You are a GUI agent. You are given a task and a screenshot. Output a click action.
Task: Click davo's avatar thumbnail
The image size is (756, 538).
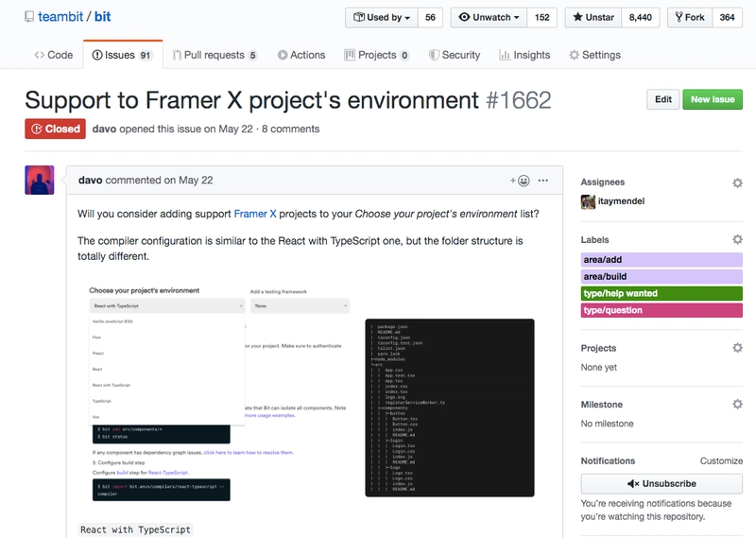39,180
